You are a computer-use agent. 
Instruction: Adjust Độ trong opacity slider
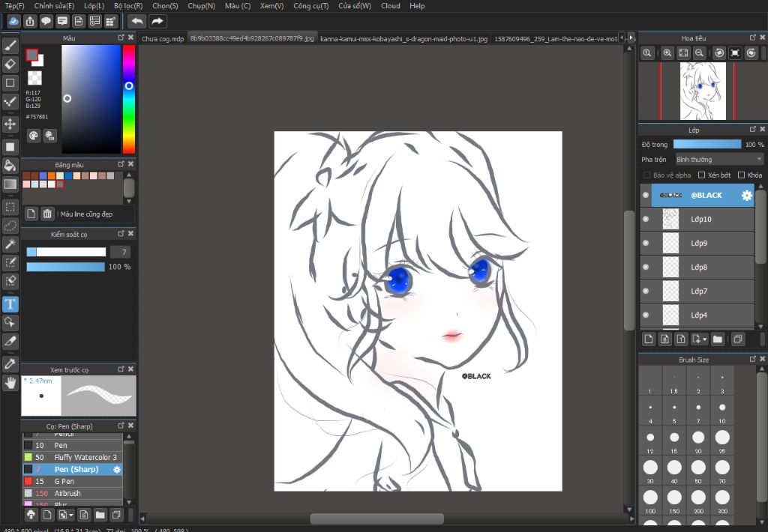pyautogui.click(x=706, y=145)
